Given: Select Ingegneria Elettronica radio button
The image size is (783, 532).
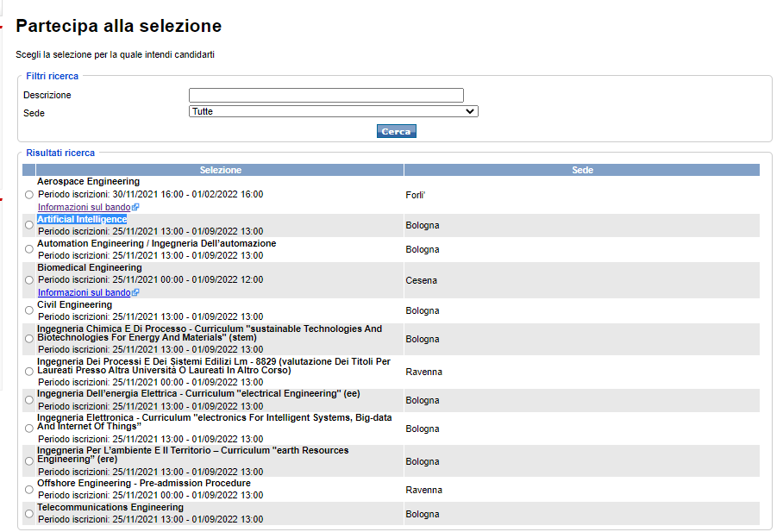Looking at the screenshot, I should point(29,429).
